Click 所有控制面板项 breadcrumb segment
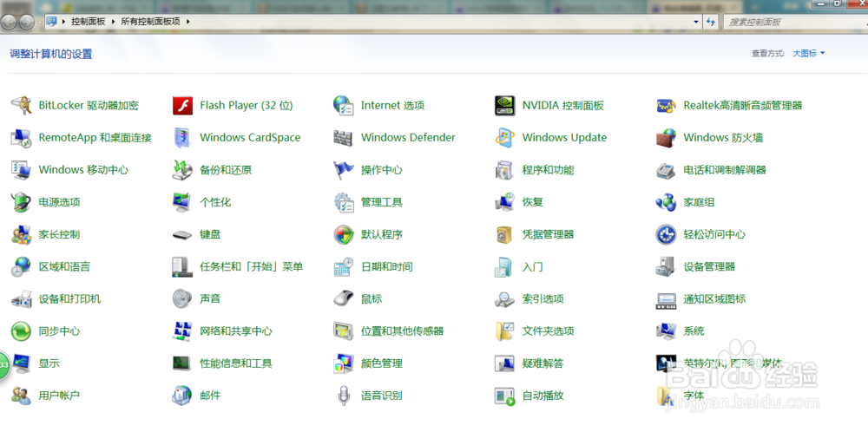 [x=150, y=22]
